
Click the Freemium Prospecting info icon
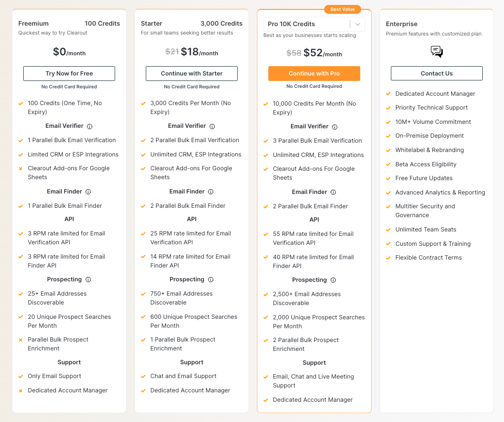[x=88, y=280]
